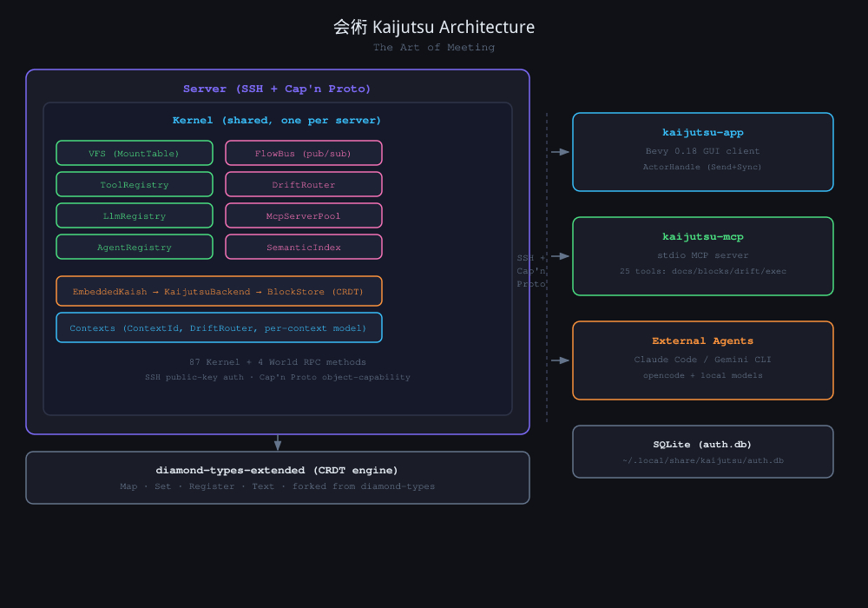This screenshot has width=868, height=608.
Task: Click the SemanticIndex box
Action: [x=304, y=248]
